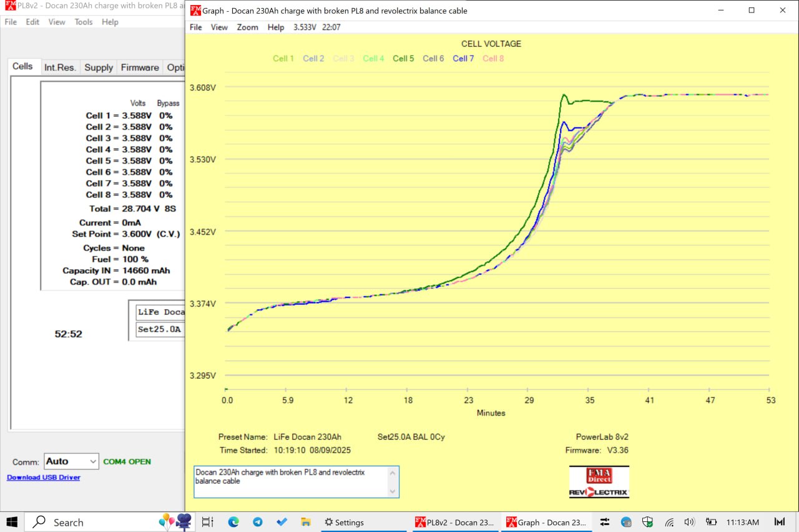Click the Task View taskbar icon

click(208, 522)
